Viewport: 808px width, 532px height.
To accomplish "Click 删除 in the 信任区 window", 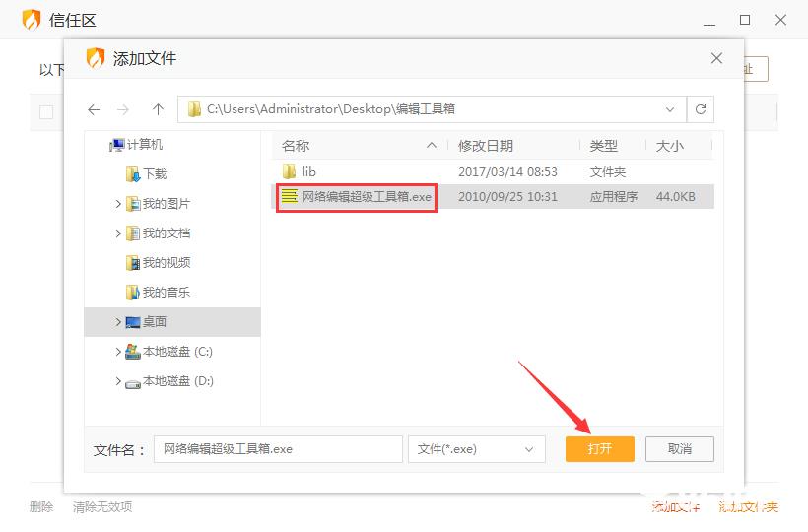I will click(41, 507).
